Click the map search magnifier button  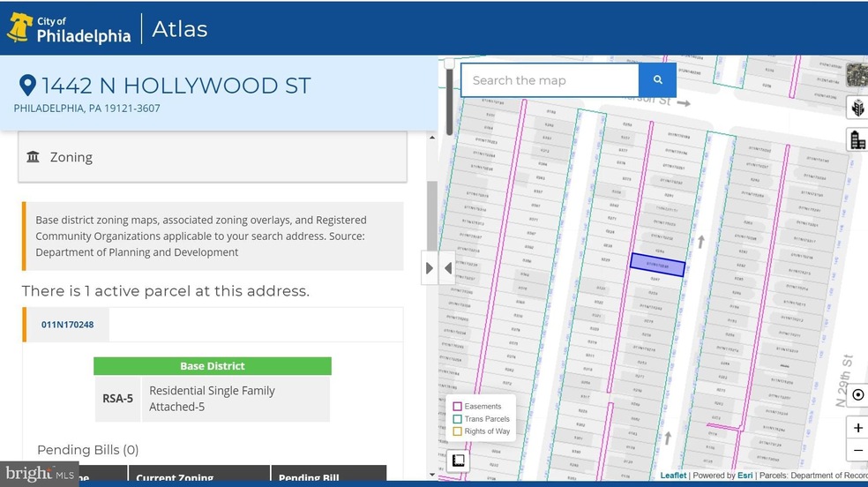click(657, 80)
